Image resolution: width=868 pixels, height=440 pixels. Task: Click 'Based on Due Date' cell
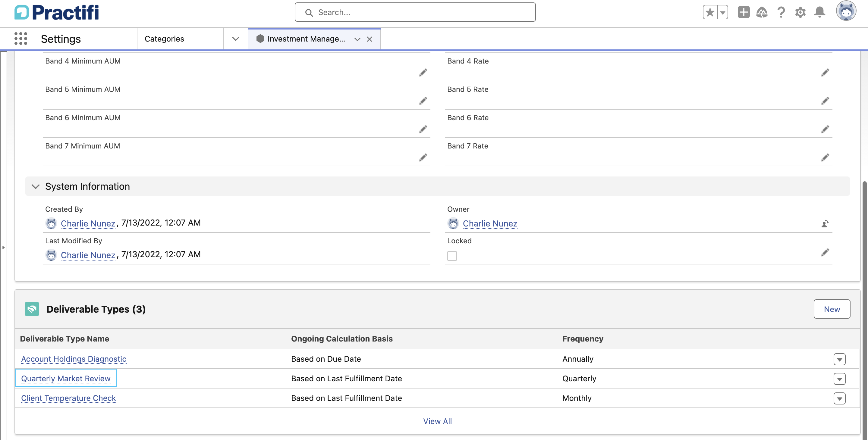[x=326, y=359]
